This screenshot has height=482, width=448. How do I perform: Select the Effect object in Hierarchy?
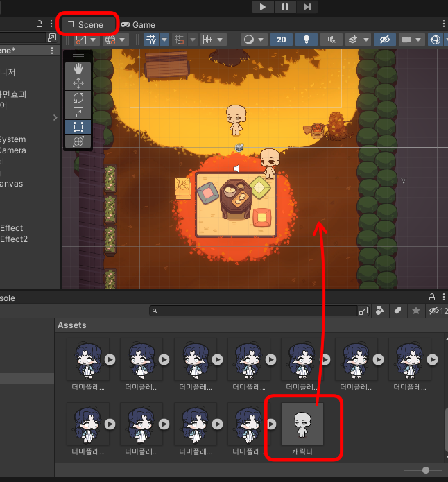click(x=12, y=228)
